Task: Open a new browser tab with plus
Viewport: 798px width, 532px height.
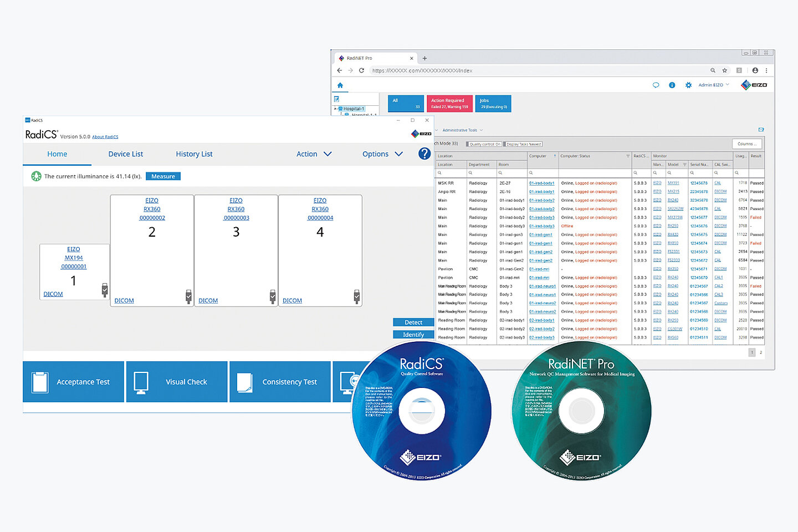Action: [424, 58]
